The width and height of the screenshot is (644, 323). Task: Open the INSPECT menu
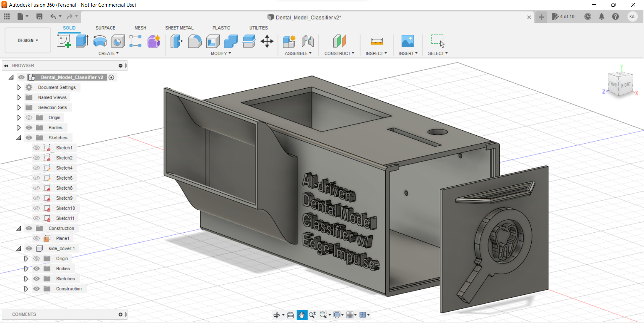[376, 53]
